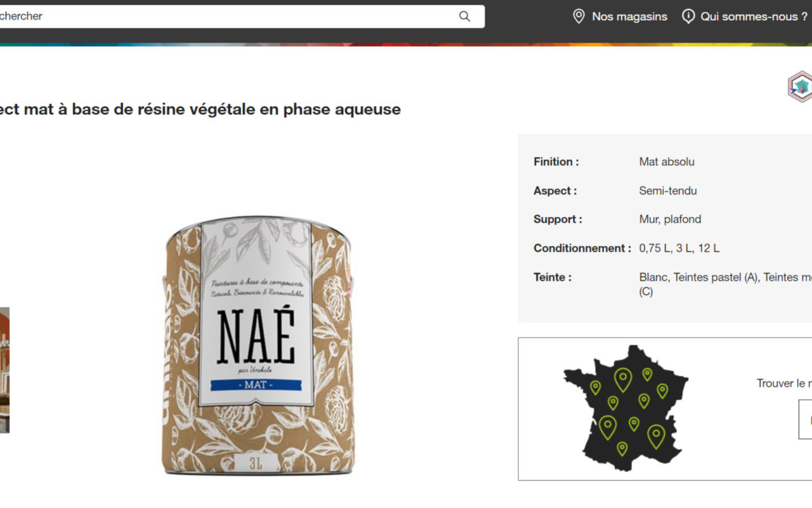Click the location pin icon beside Nos magasins
Screen dimensions: 812x508
(579, 17)
